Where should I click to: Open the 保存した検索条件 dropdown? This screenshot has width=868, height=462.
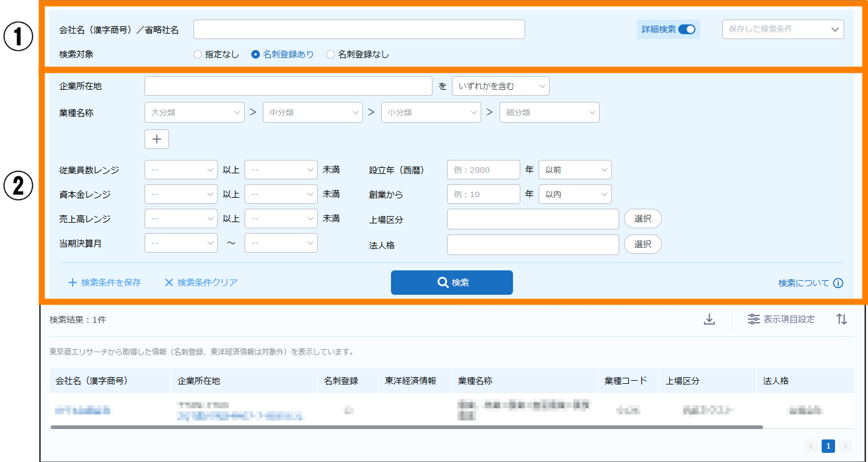click(783, 29)
